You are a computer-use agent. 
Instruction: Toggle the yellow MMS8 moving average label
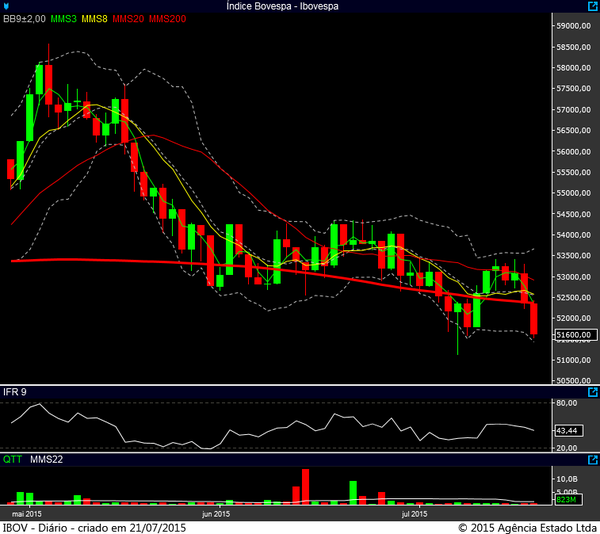click(x=95, y=20)
